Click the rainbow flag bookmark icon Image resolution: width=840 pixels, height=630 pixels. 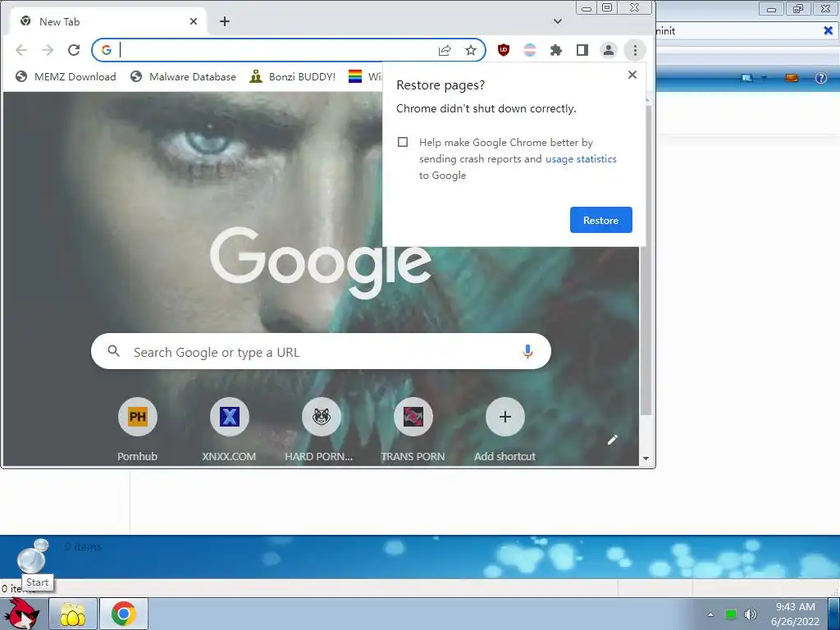coord(354,76)
